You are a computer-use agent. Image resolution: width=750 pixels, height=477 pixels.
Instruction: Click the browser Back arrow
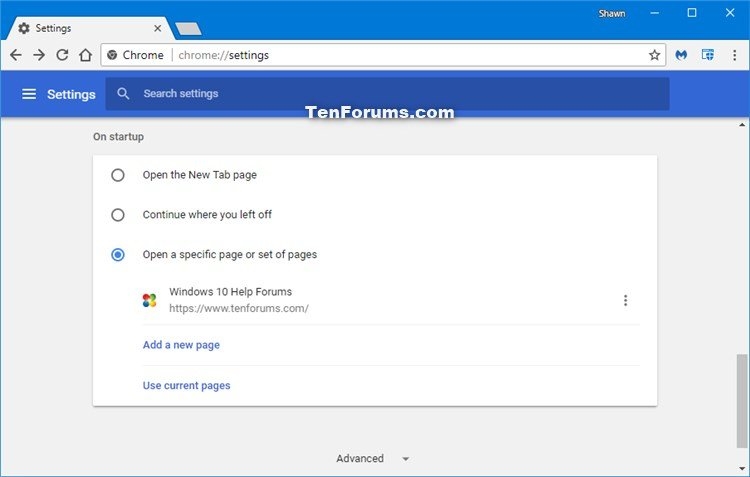(15, 55)
